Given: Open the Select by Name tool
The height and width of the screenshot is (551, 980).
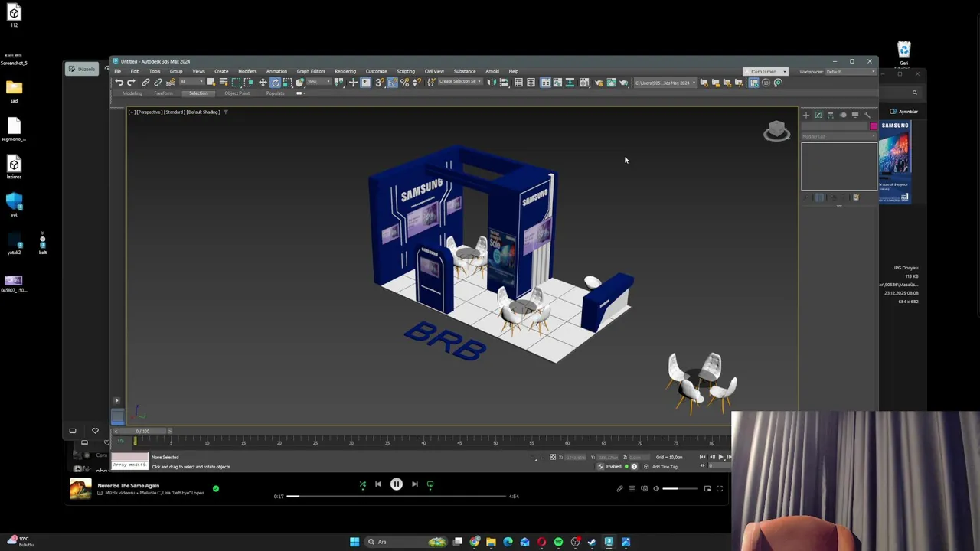Looking at the screenshot, I should pyautogui.click(x=224, y=83).
